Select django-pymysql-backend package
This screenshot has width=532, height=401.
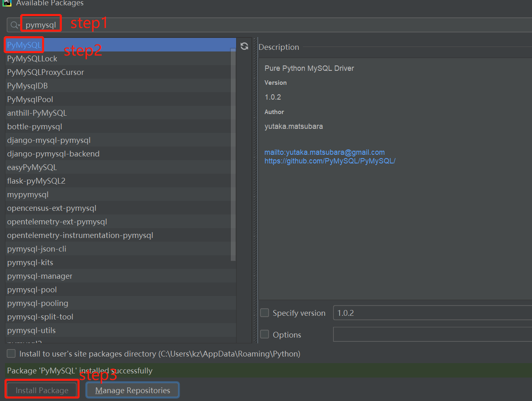pyautogui.click(x=120, y=154)
